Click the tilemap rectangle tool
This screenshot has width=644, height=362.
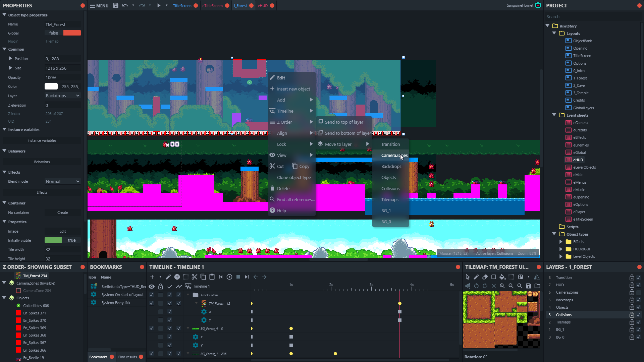(x=494, y=277)
